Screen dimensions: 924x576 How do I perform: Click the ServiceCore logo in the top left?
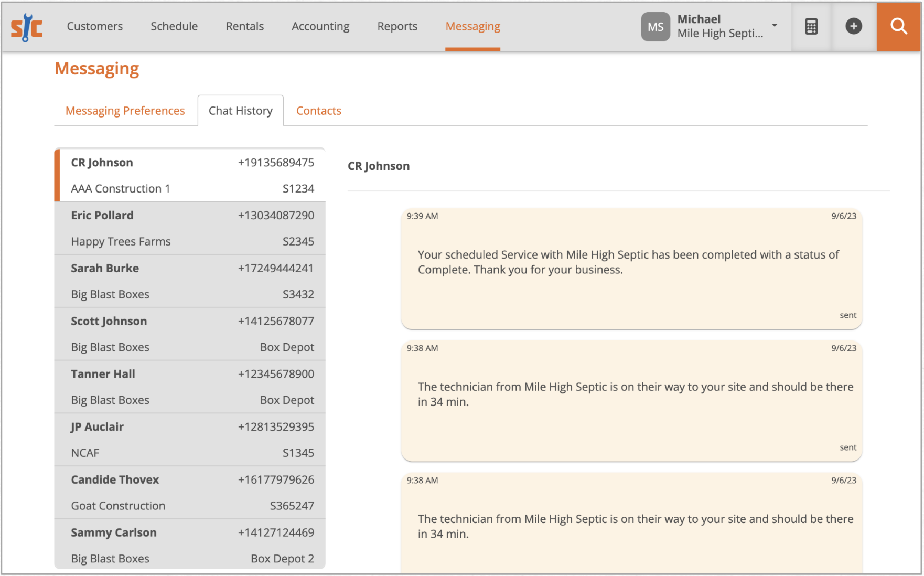pos(26,27)
